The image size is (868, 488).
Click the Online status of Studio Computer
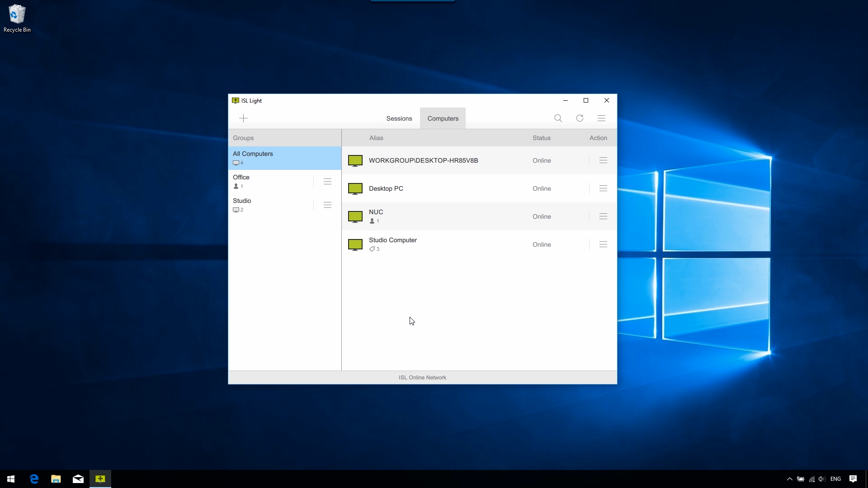(x=542, y=244)
